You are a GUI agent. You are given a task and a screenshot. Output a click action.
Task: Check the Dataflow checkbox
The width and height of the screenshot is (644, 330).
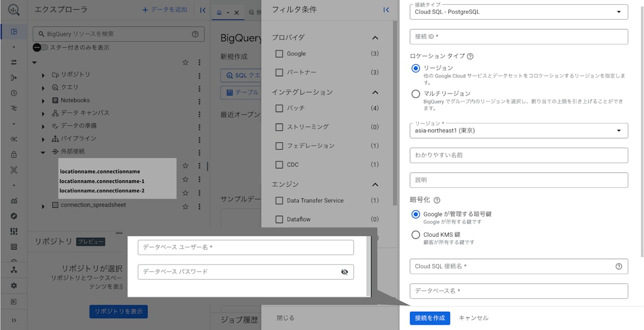(x=279, y=219)
